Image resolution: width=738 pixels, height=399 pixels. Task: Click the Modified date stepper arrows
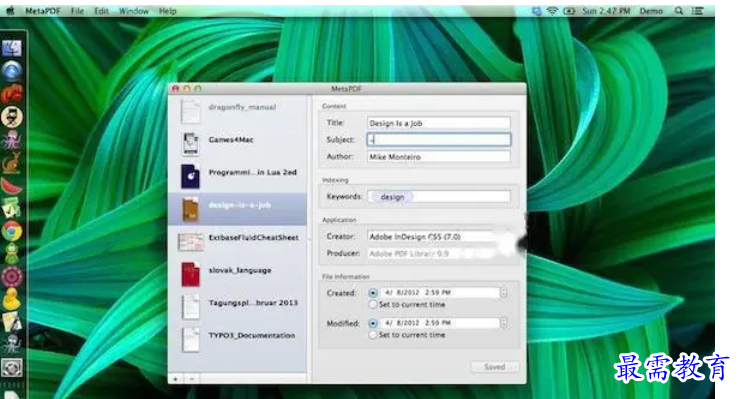click(x=504, y=323)
